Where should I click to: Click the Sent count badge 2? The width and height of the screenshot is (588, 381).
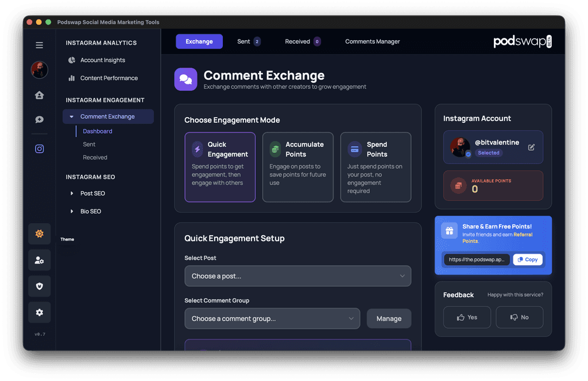pyautogui.click(x=257, y=41)
